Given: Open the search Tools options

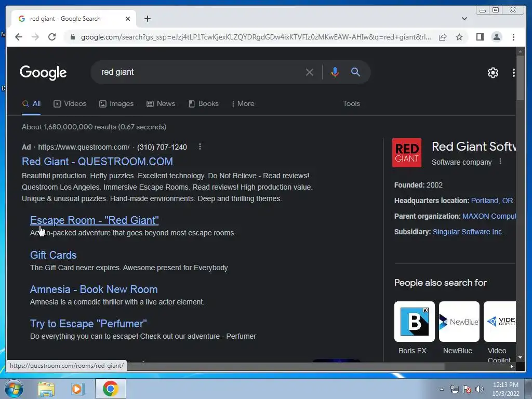Looking at the screenshot, I should pyautogui.click(x=351, y=104).
